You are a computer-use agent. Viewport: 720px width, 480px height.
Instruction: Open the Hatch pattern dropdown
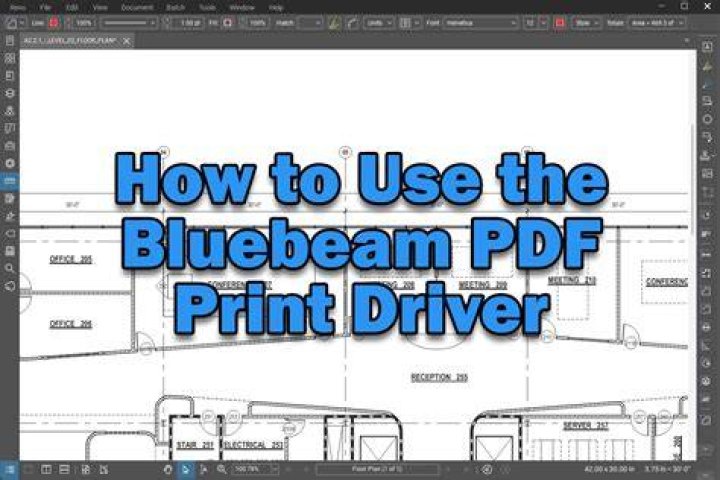click(311, 23)
